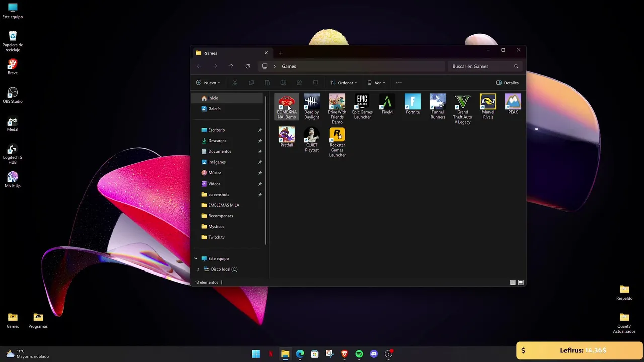Go up one folder level
This screenshot has height=362, width=644.
pos(231,66)
